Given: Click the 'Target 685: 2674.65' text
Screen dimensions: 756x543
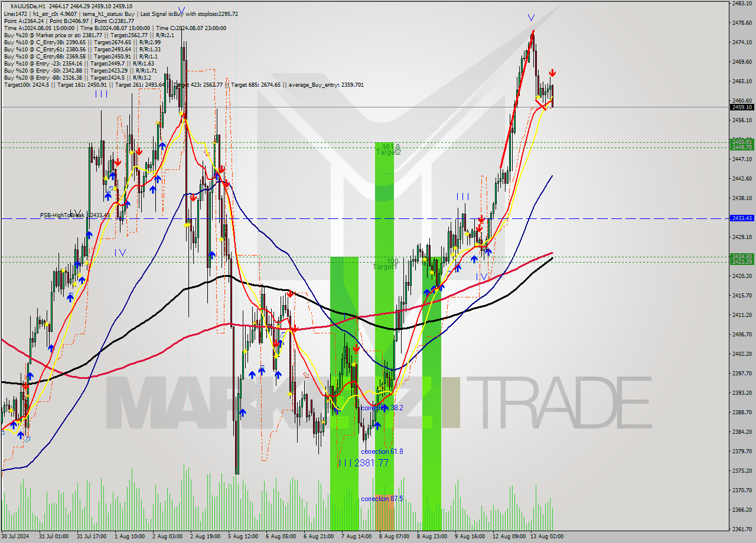Looking at the screenshot, I should [x=256, y=85].
